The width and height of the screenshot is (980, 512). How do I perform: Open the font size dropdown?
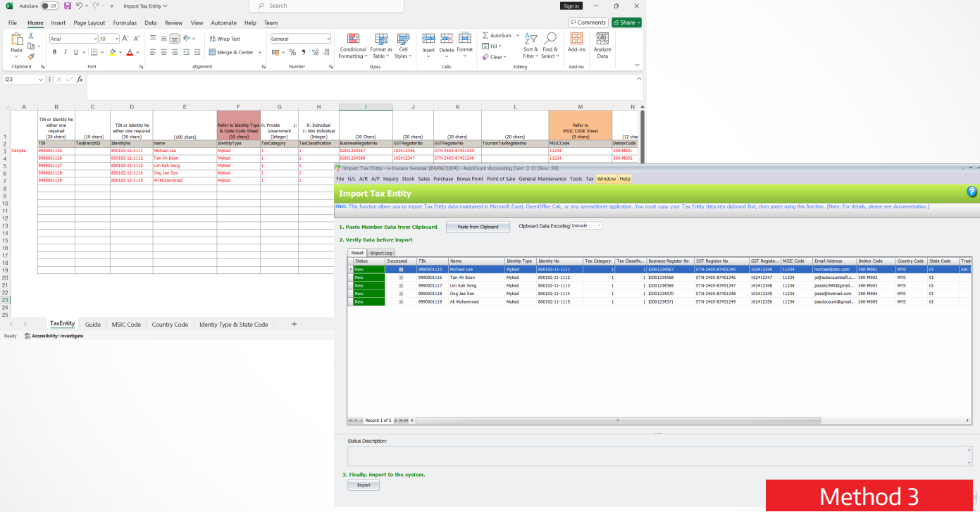[116, 39]
